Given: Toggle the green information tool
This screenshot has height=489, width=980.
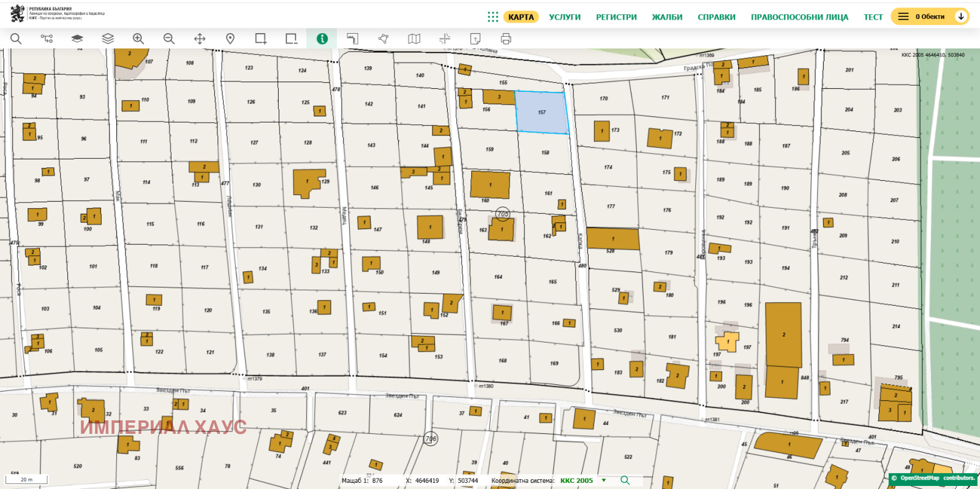Looking at the screenshot, I should coord(322,39).
